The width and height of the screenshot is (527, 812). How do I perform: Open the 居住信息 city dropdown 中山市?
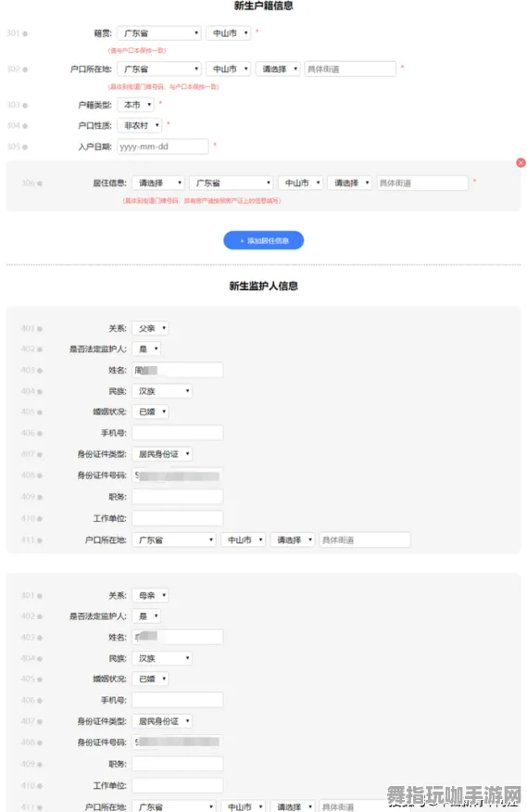pyautogui.click(x=300, y=183)
